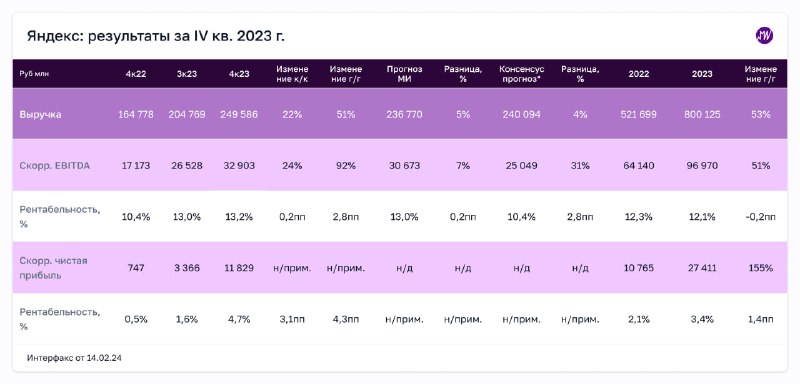Select the 2022 column header
Screen dimensions: 800x384
pos(639,74)
